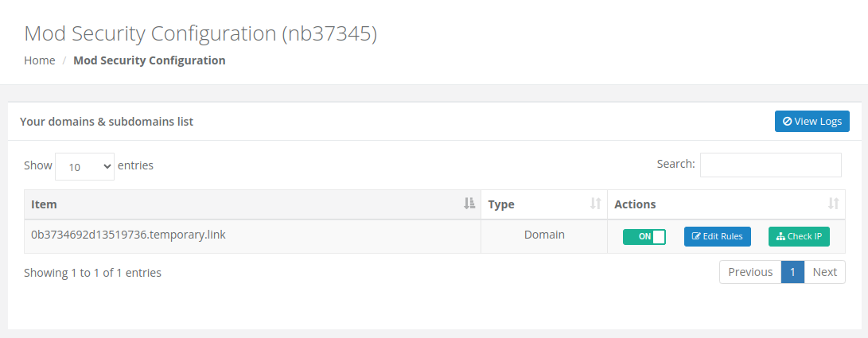Click the Mod Security Configuration (nb37345) page title

(200, 33)
